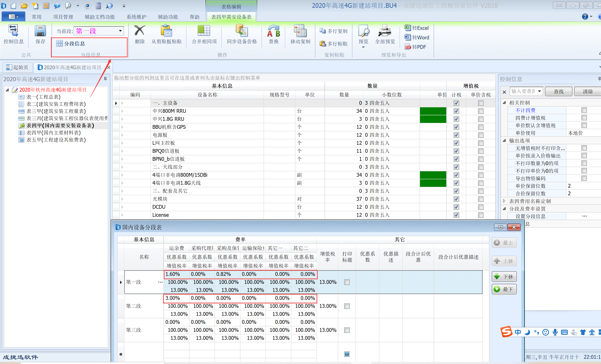This screenshot has height=364, width=601.
Task: Open the 项目管理 ribbon tab
Action: pos(63,17)
